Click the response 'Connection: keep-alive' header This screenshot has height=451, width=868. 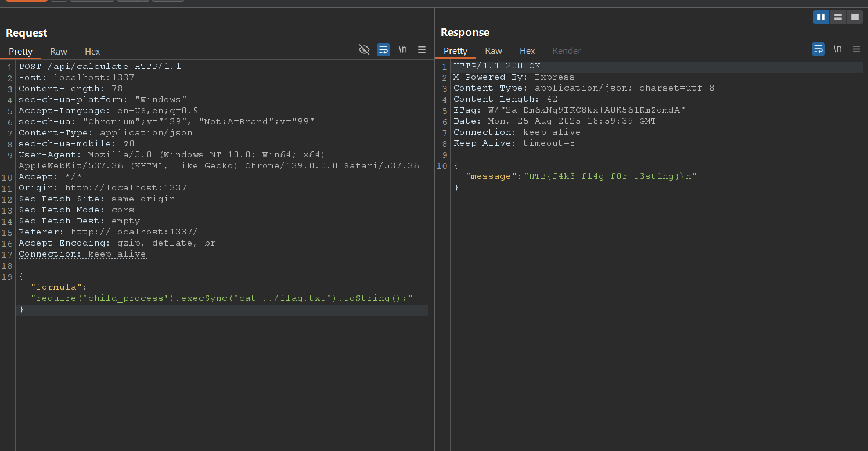(517, 132)
